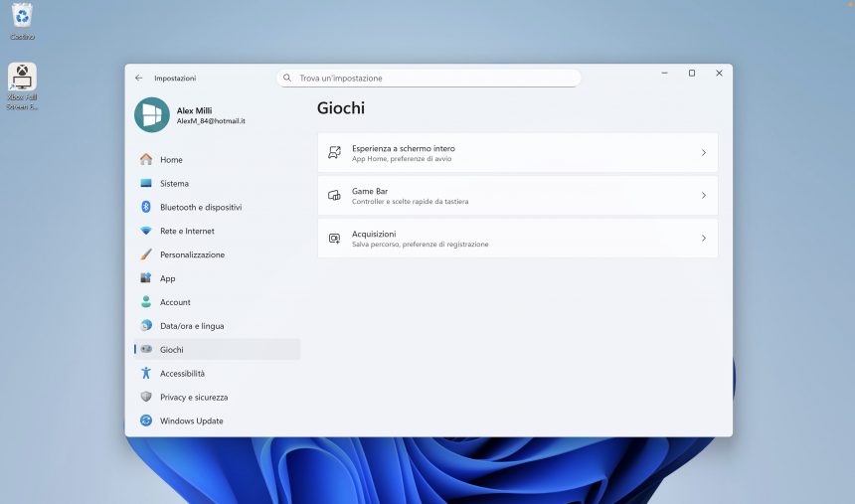The height and width of the screenshot is (504, 855).
Task: Click the back arrow button
Action: (139, 78)
